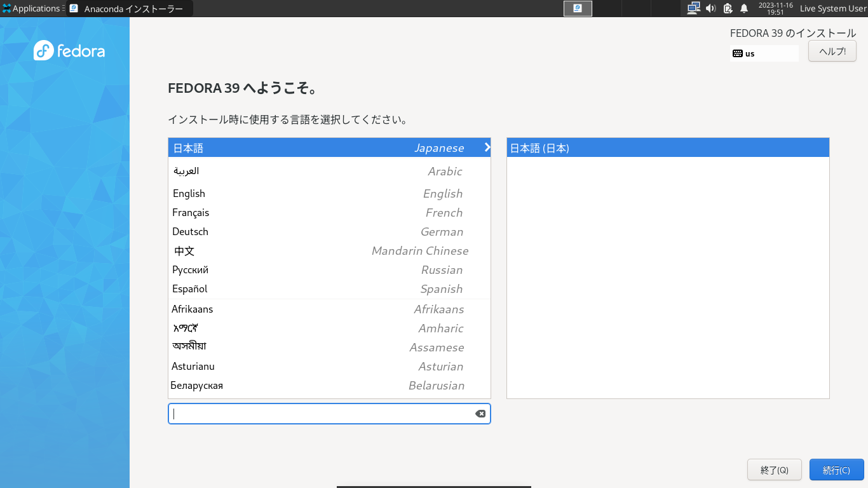Click the us keyboard layout indicator

[x=764, y=53]
